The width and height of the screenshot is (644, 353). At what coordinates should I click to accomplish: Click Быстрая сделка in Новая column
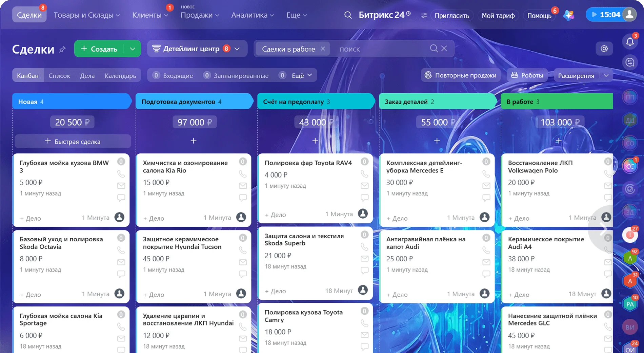73,141
